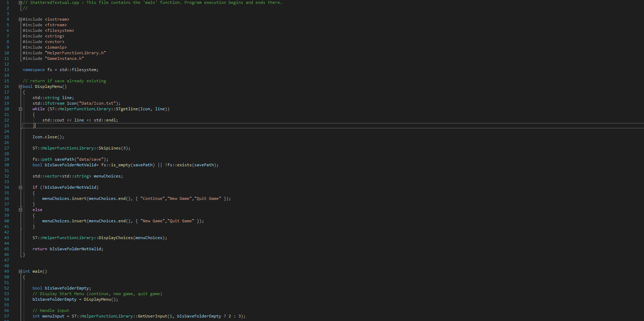Click line number 24 in the gutter

(7, 131)
